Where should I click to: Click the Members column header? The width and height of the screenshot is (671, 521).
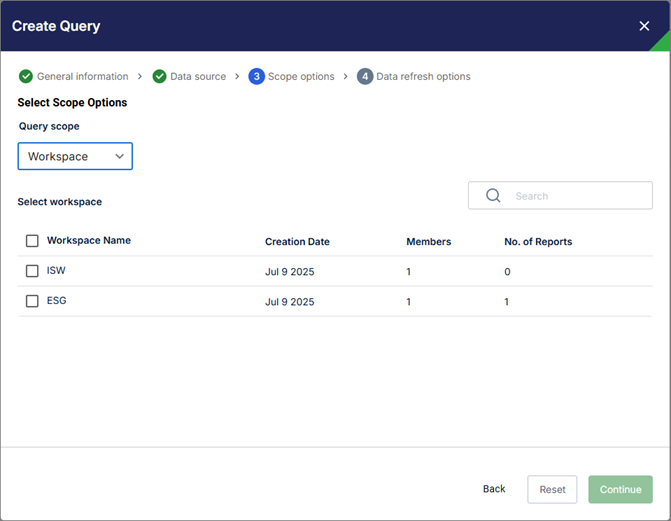pos(428,241)
